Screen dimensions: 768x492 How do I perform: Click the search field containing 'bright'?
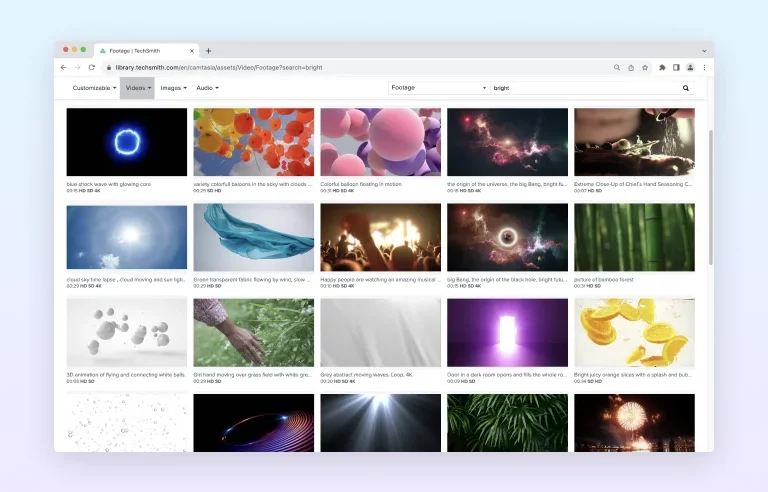pyautogui.click(x=585, y=88)
